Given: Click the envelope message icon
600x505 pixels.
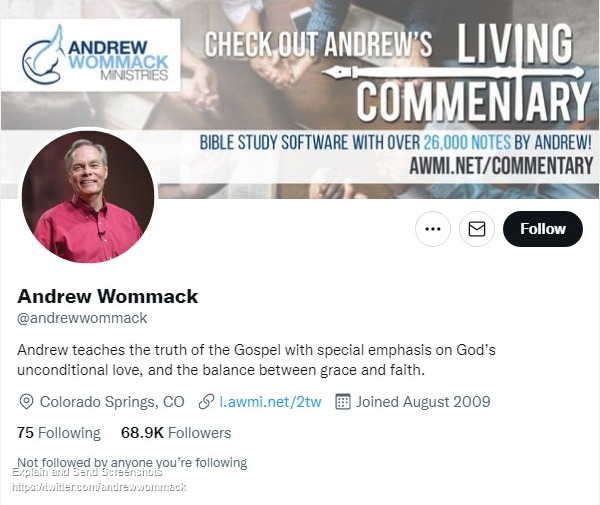Looking at the screenshot, I should (x=477, y=229).
